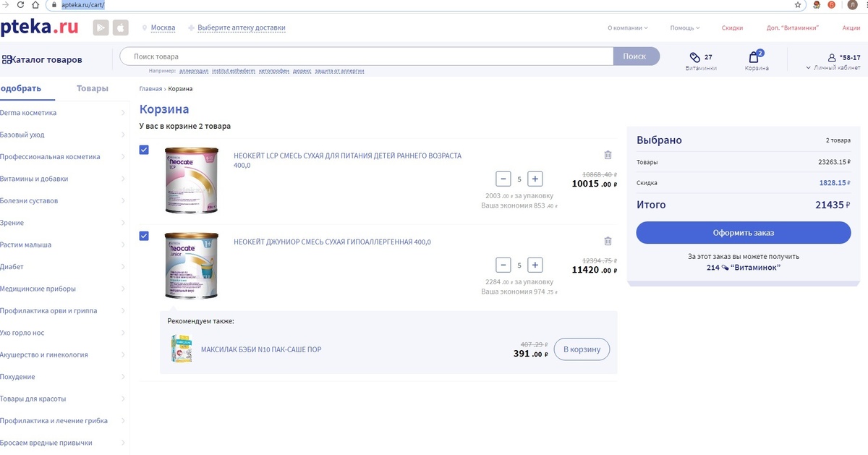Open Neocate LCP product image
This screenshot has height=455, width=868.
coord(190,180)
